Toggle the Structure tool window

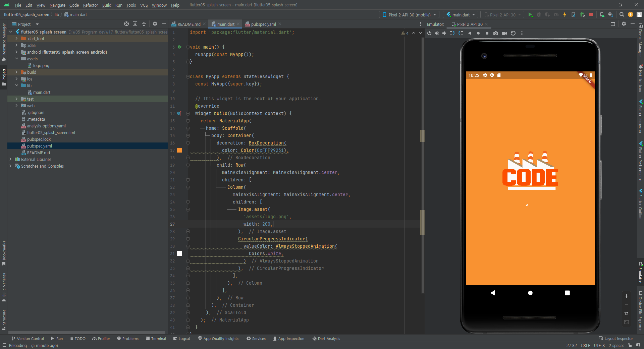(4, 320)
